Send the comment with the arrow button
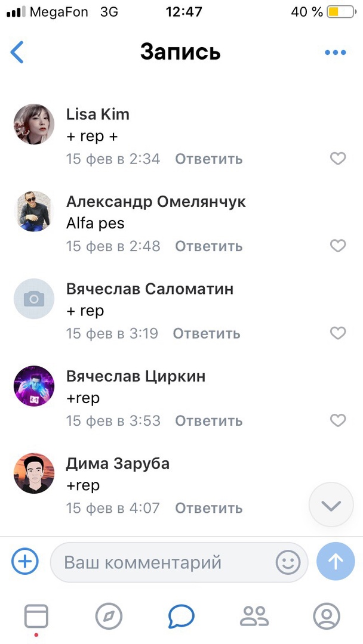The height and width of the screenshot is (644, 363). 336,562
